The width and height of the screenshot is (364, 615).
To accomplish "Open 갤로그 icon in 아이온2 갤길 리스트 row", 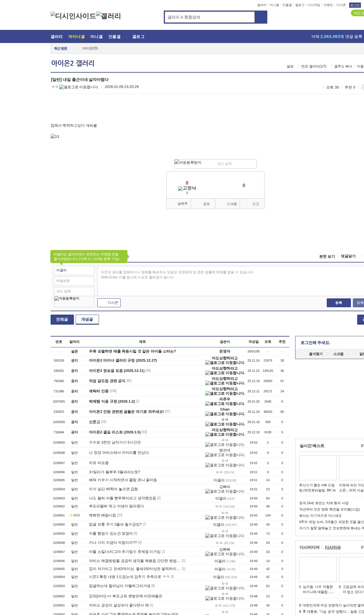I will [225, 434].
